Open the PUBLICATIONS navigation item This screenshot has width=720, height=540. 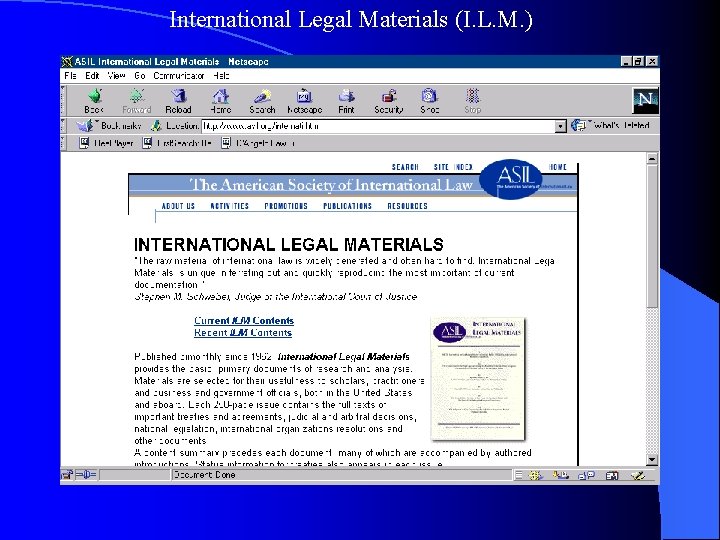[x=347, y=206]
